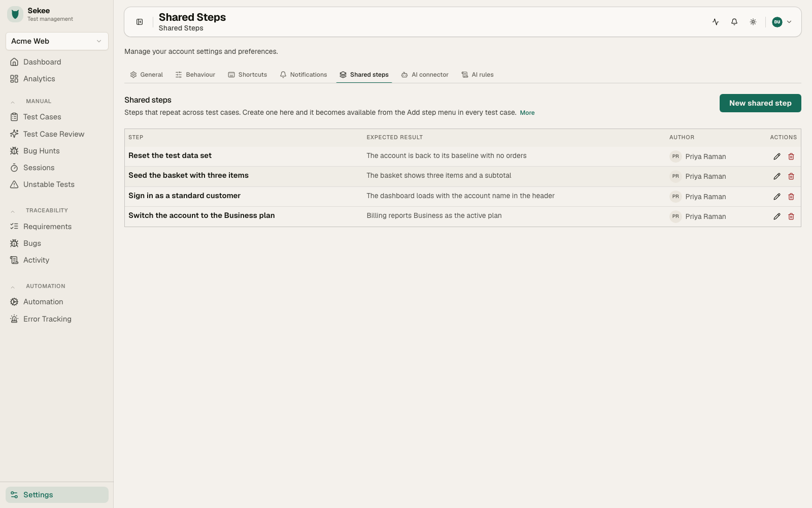Open Error Tracking

pyautogui.click(x=57, y=319)
